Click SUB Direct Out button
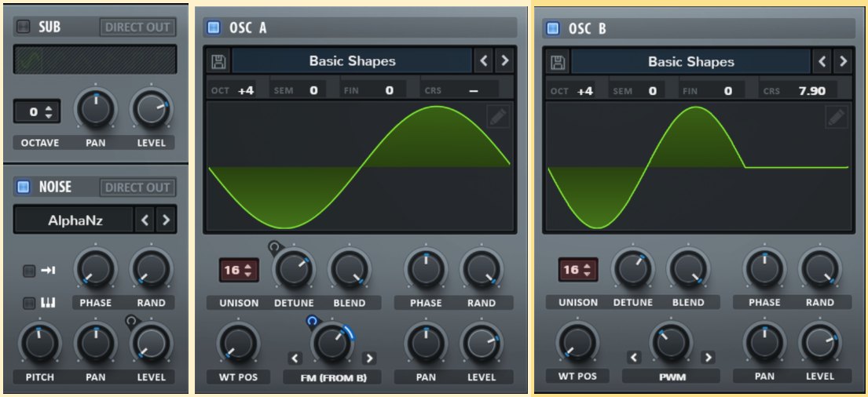 point(137,27)
